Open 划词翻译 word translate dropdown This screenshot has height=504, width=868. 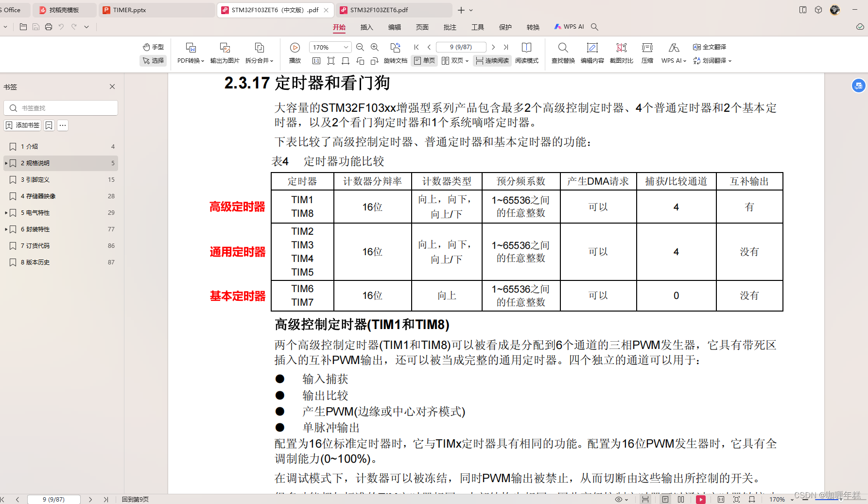pyautogui.click(x=712, y=61)
